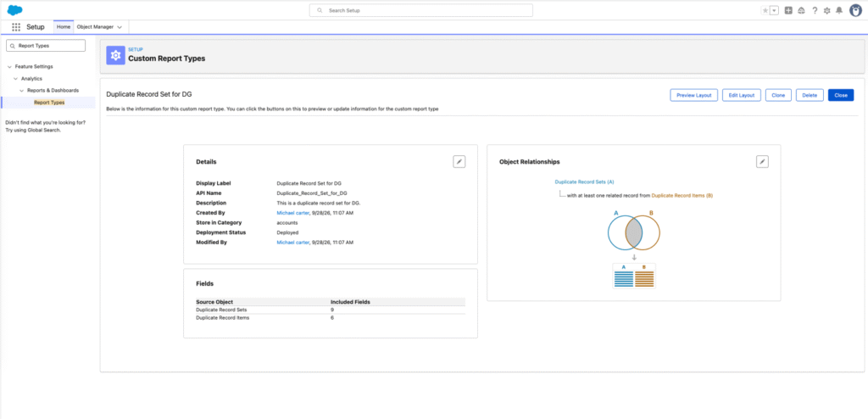Open the notifications bell icon
Image resolution: width=868 pixels, height=419 pixels.
839,10
